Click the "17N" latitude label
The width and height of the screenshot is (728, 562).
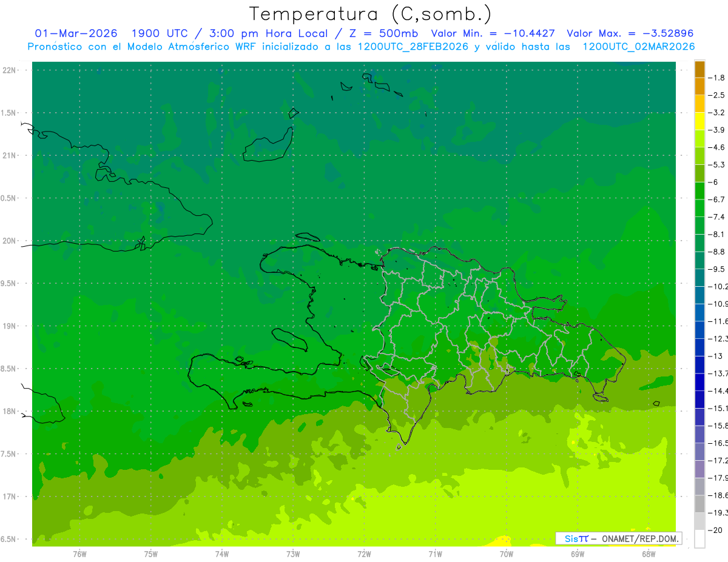click(x=10, y=497)
